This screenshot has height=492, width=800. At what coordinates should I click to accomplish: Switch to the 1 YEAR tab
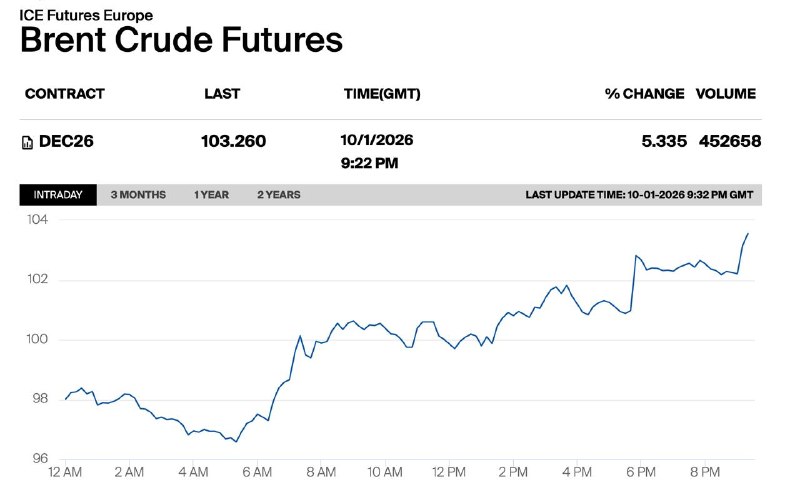[x=212, y=195]
